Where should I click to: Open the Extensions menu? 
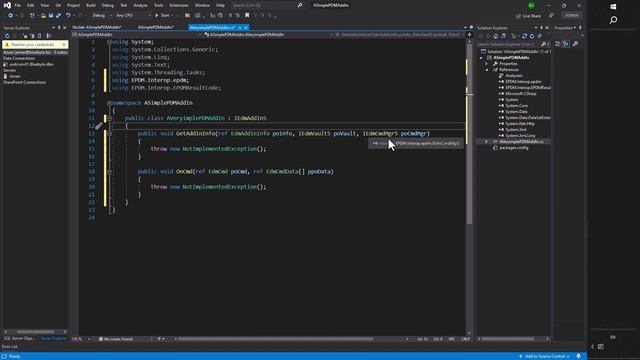[x=179, y=5]
